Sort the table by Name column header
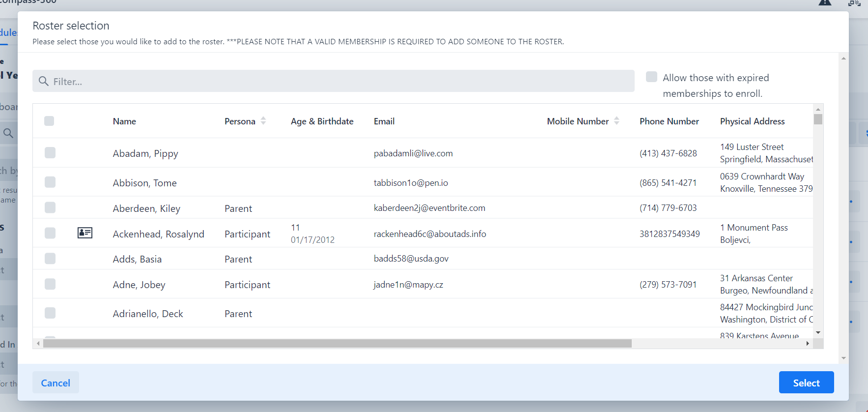Image resolution: width=868 pixels, height=412 pixels. (124, 121)
